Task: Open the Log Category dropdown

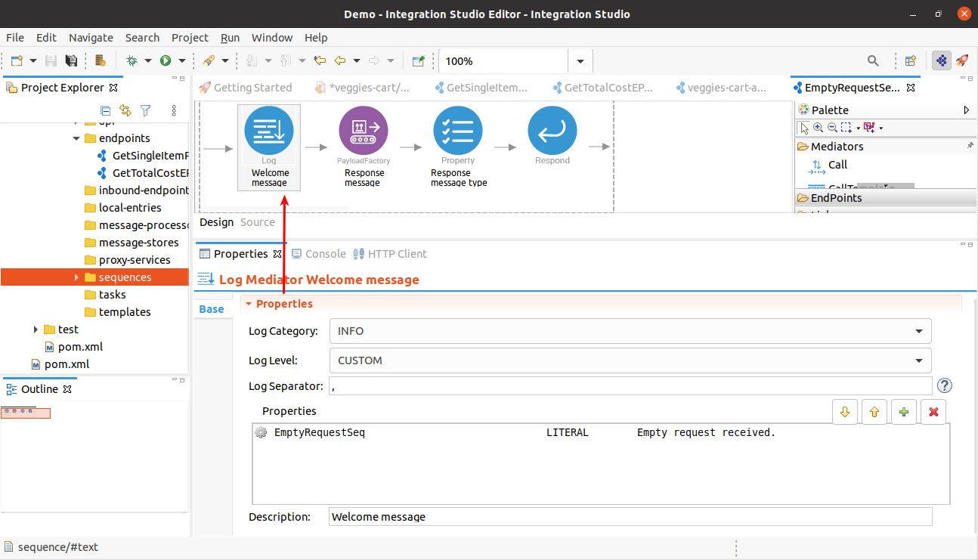Action: coord(630,331)
